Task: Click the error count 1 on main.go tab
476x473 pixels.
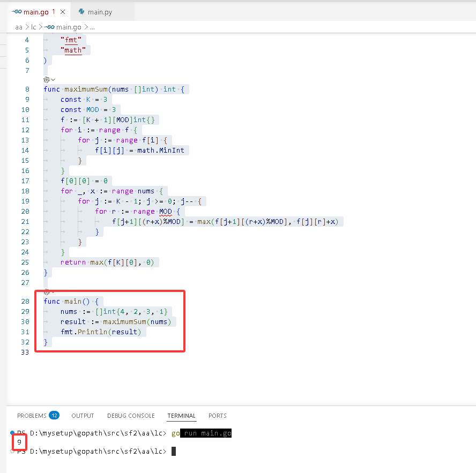Action: point(54,12)
